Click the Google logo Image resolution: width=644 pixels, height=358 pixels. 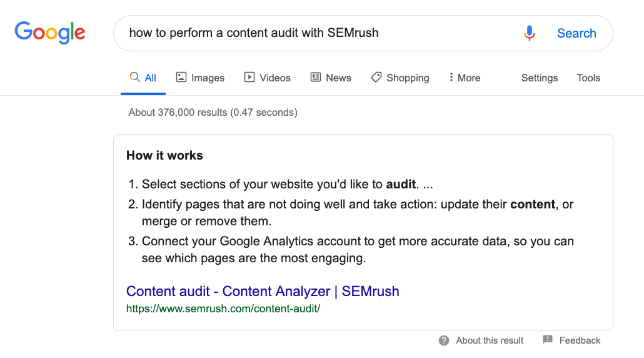click(x=50, y=33)
